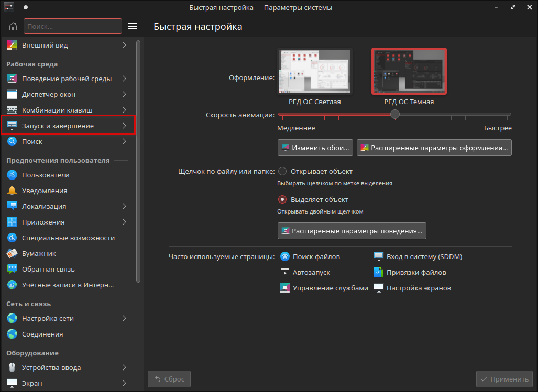
Task: Click the Устройства ввода mouse icon
Action: pos(12,368)
